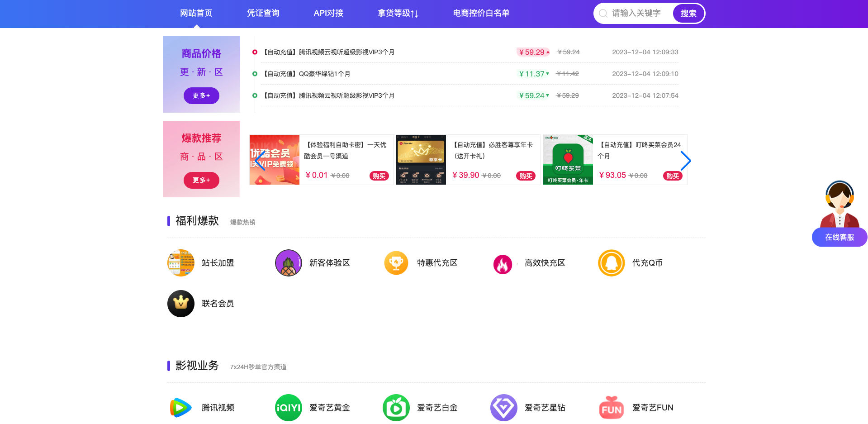
Task: Open the 联名会员 crown icon
Action: pos(180,303)
